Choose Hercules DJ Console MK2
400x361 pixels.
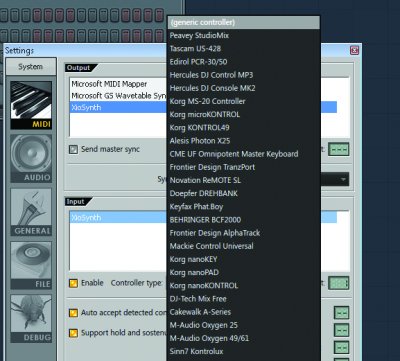(x=243, y=88)
